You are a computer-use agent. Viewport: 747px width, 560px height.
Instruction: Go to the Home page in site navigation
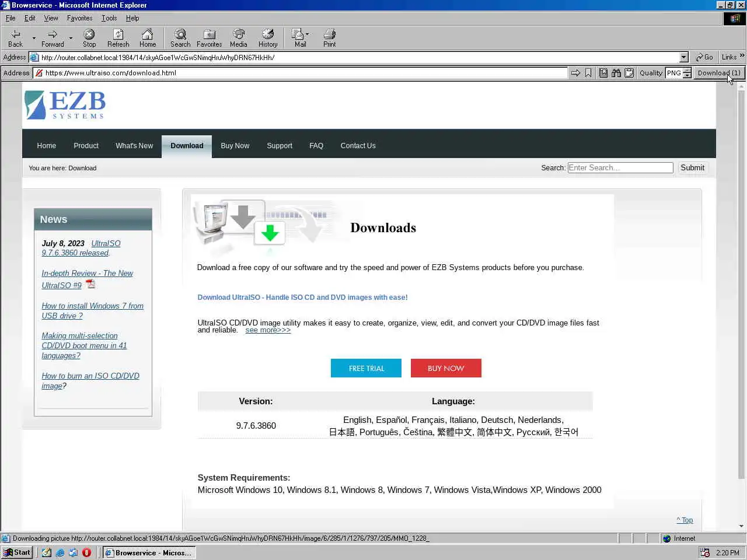(x=47, y=146)
